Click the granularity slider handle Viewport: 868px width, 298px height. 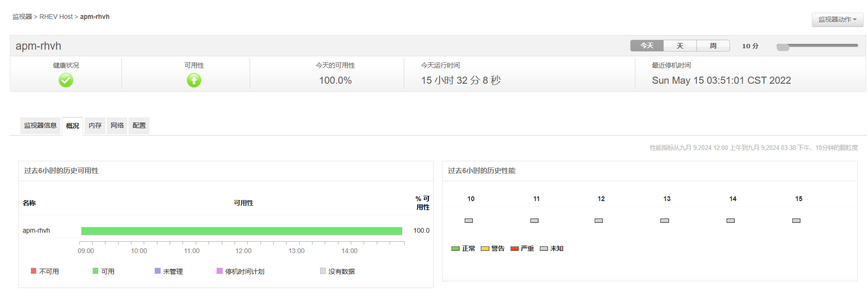(783, 47)
